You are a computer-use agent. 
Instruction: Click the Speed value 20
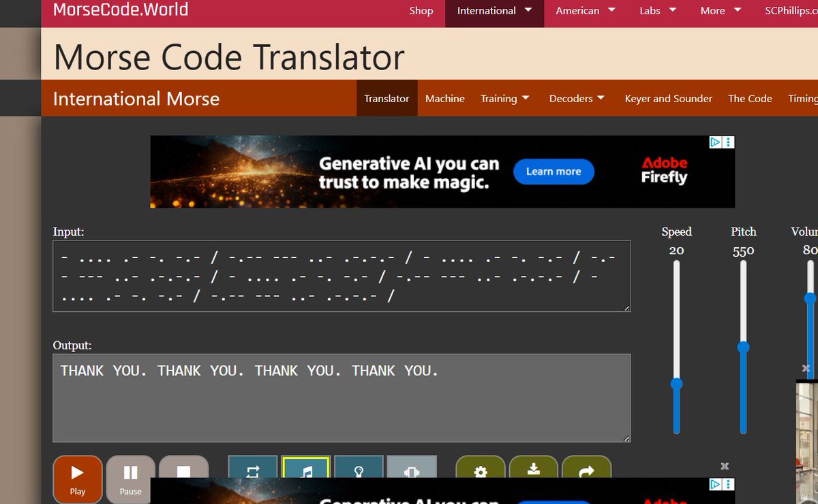(x=676, y=251)
